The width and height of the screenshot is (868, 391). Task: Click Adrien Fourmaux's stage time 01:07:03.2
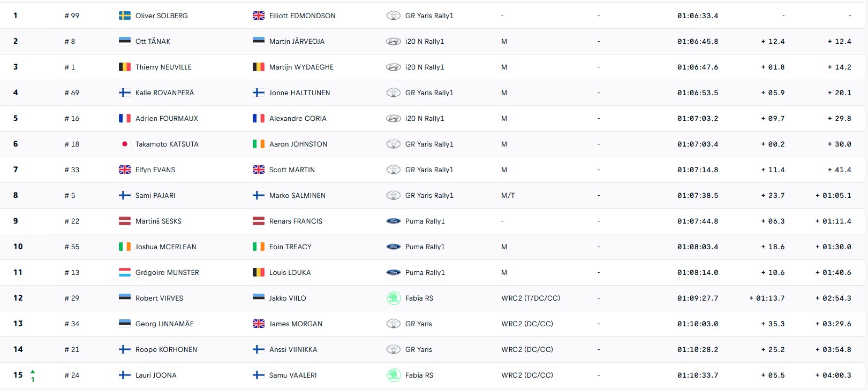click(x=698, y=118)
